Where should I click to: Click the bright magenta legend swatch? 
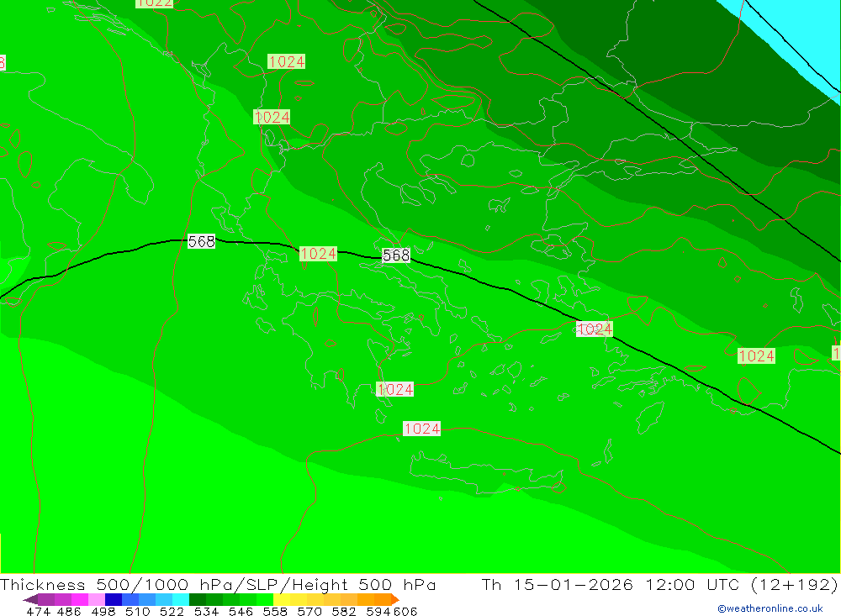(79, 599)
